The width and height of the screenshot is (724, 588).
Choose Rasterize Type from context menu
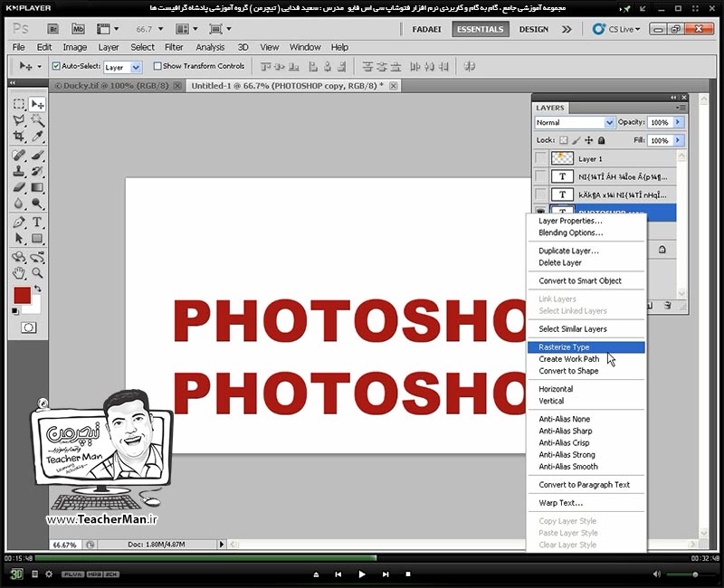click(586, 347)
